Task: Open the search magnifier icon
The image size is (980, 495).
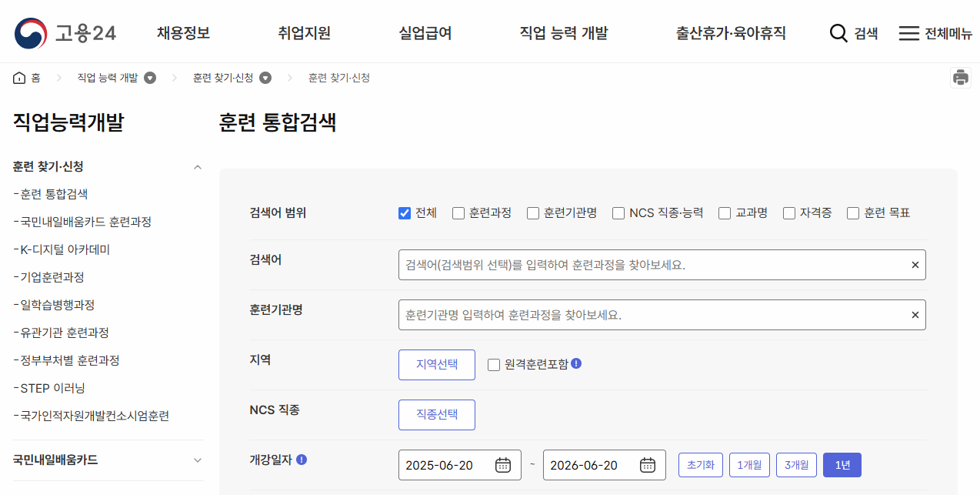Action: pyautogui.click(x=838, y=32)
